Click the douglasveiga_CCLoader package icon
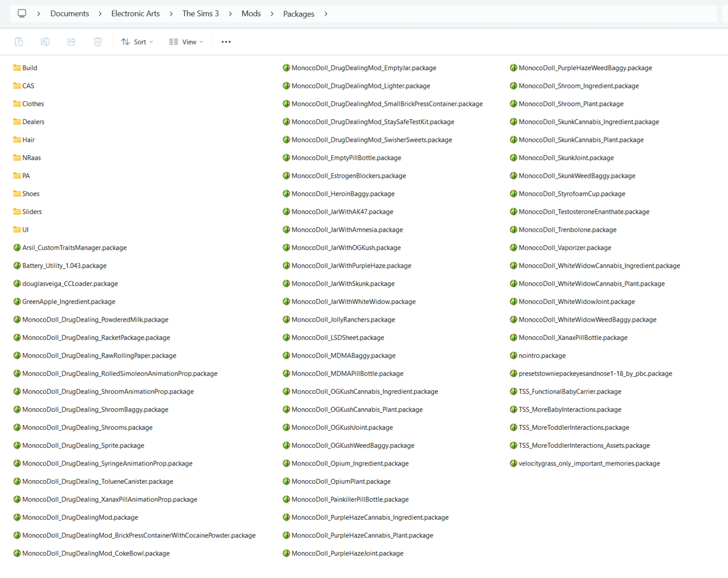 [x=17, y=284]
